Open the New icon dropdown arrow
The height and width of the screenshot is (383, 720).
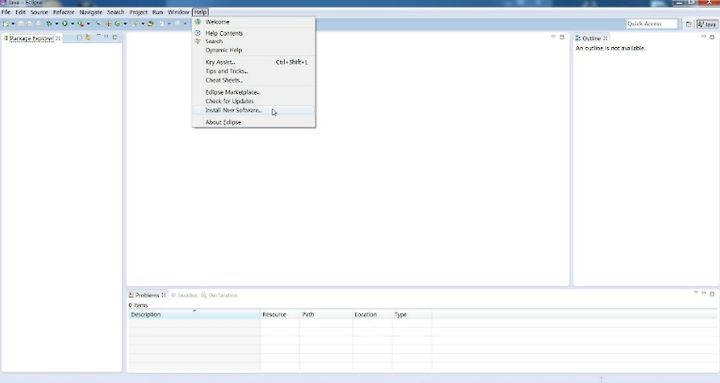[13, 23]
